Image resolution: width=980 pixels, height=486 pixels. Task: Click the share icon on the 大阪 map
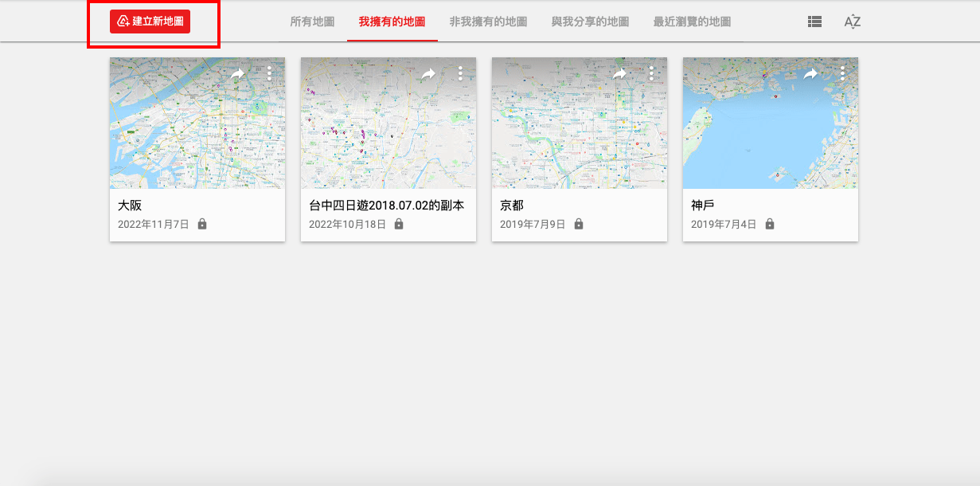click(x=237, y=73)
